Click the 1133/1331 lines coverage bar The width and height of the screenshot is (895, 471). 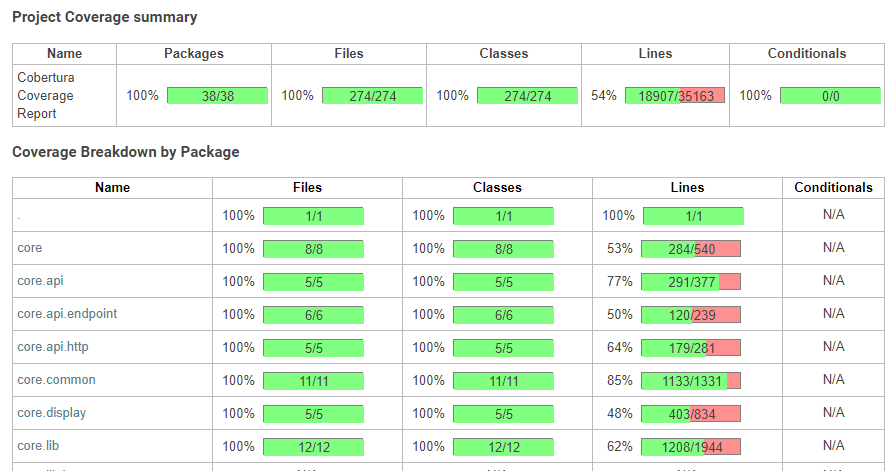pos(691,380)
